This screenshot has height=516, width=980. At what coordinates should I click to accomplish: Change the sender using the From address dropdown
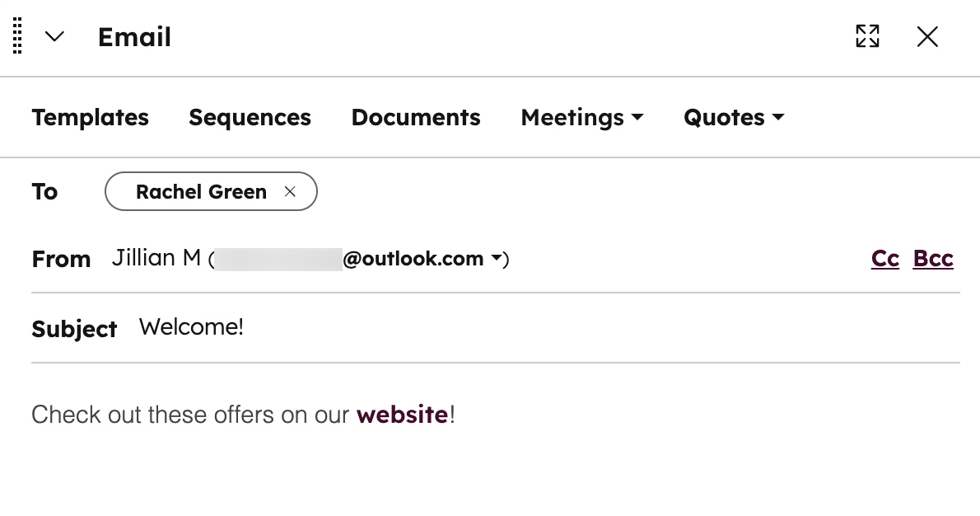coord(497,258)
